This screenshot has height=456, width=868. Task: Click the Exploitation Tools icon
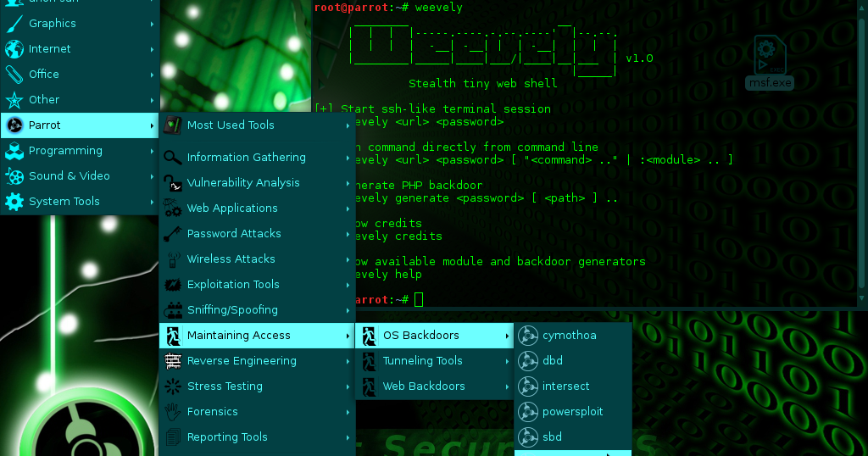point(173,285)
